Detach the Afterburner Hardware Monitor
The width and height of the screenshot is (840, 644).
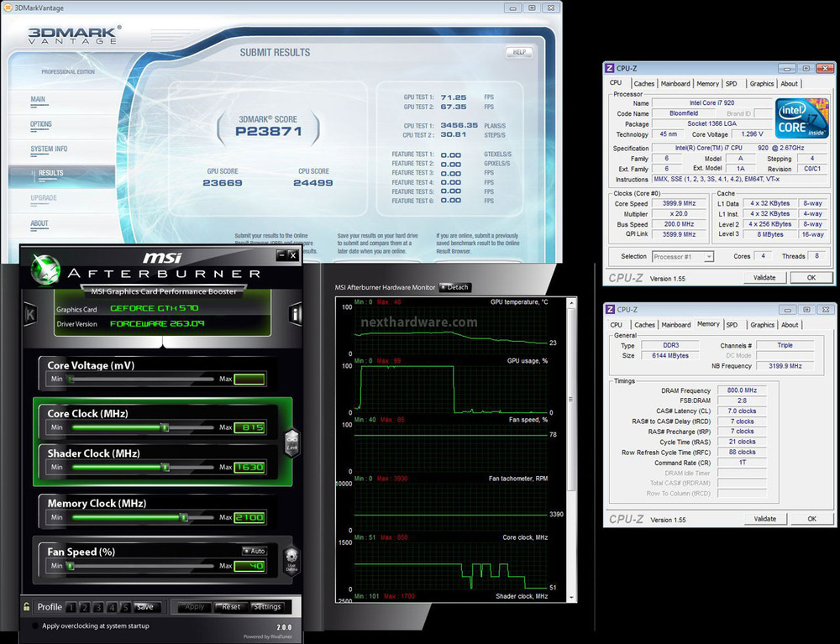pyautogui.click(x=454, y=287)
